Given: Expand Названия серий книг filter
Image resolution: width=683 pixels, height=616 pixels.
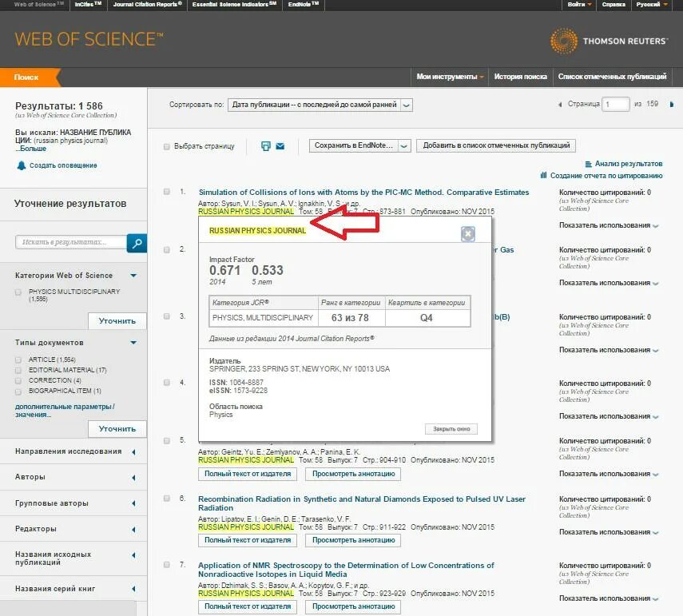Looking at the screenshot, I should pyautogui.click(x=133, y=589).
